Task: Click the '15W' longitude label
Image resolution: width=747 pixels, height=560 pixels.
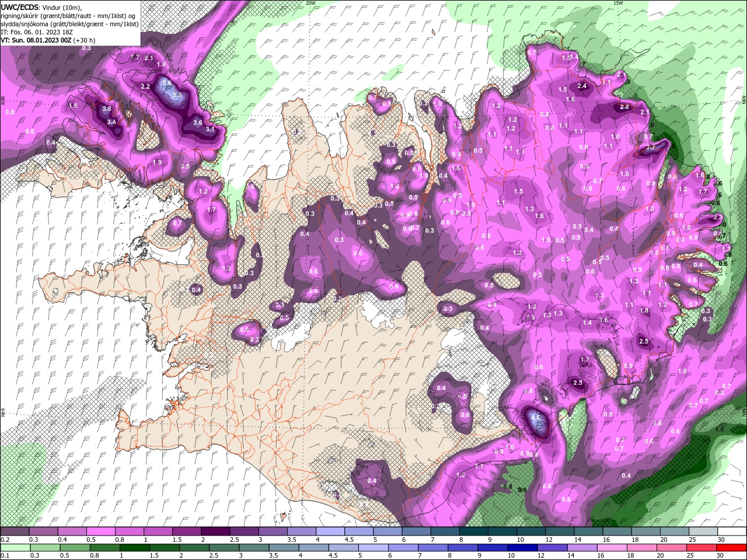Action: pyautogui.click(x=618, y=3)
